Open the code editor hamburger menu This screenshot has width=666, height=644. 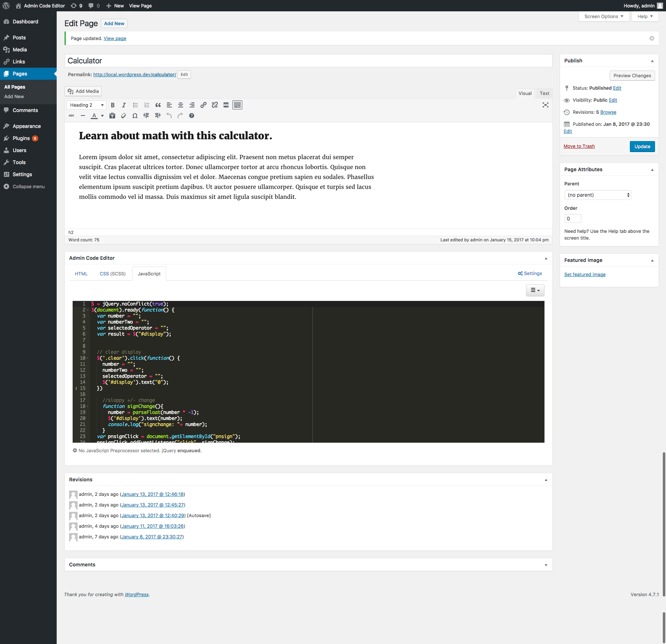tap(535, 290)
